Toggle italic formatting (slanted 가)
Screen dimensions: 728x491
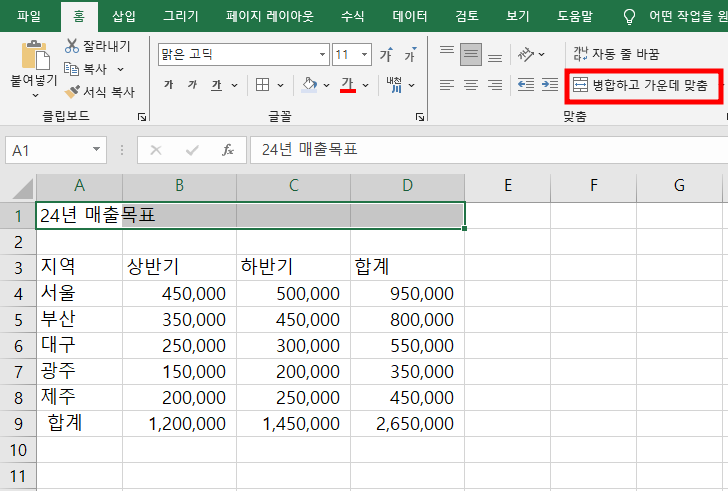(x=192, y=85)
